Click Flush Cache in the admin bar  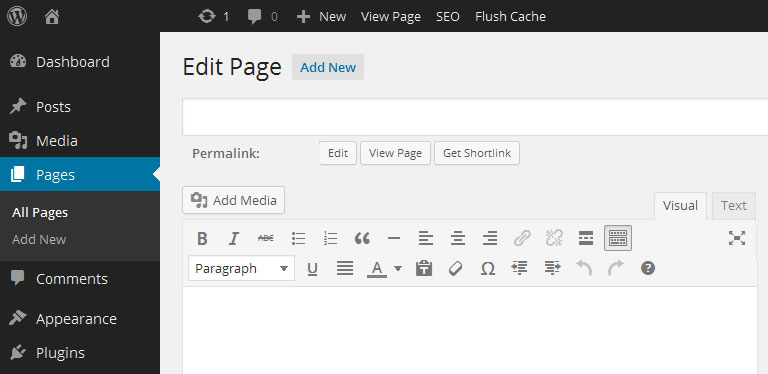tap(510, 17)
